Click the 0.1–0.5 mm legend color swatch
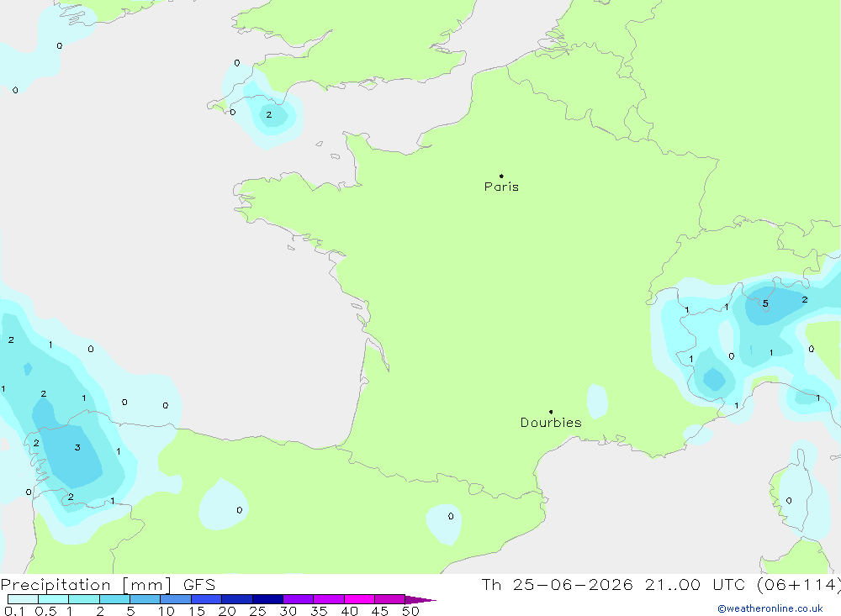 pyautogui.click(x=23, y=599)
